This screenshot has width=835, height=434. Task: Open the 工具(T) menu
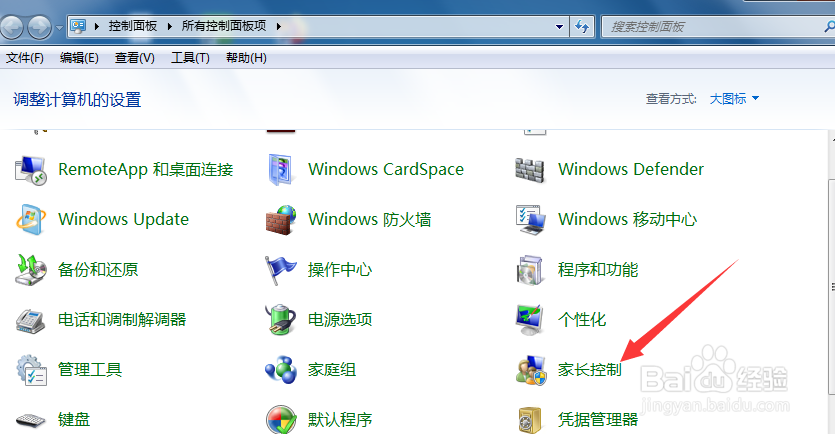click(190, 58)
